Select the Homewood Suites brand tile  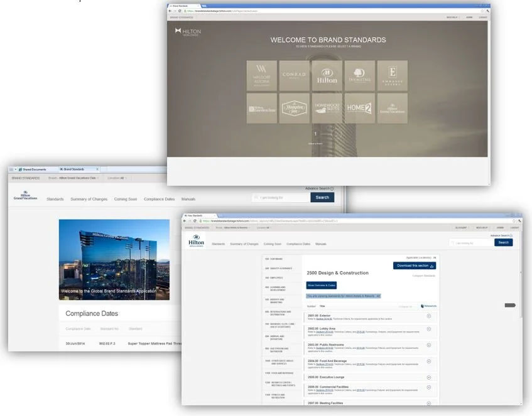tap(327, 109)
